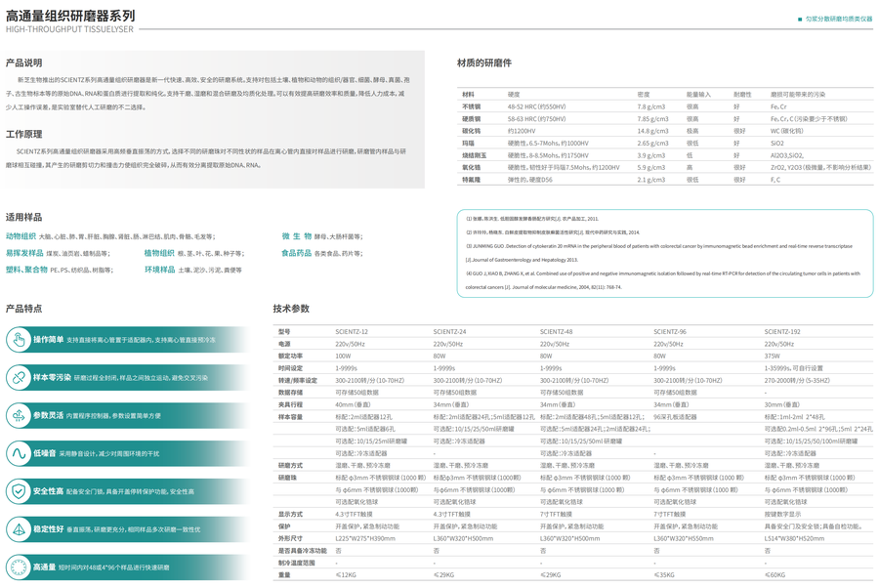Click the SCIENTZ-96 column header

pos(670,332)
